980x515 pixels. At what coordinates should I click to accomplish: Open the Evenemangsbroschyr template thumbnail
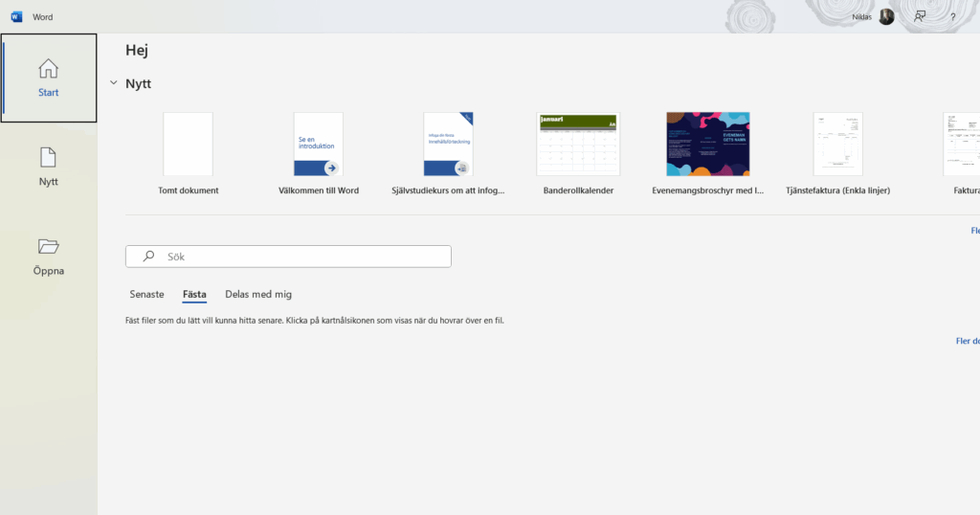708,145
